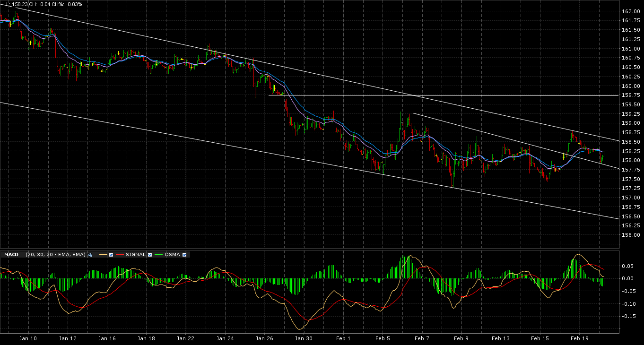
Task: Click the 157.00 price axis label
Action: pyautogui.click(x=630, y=198)
